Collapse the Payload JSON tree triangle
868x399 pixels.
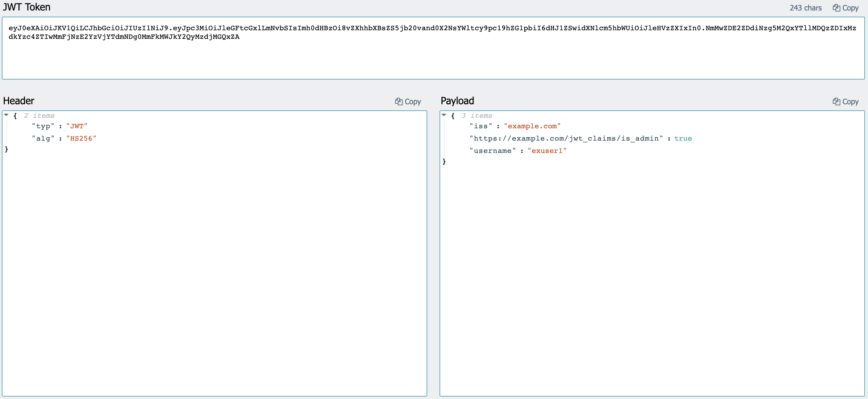click(444, 115)
